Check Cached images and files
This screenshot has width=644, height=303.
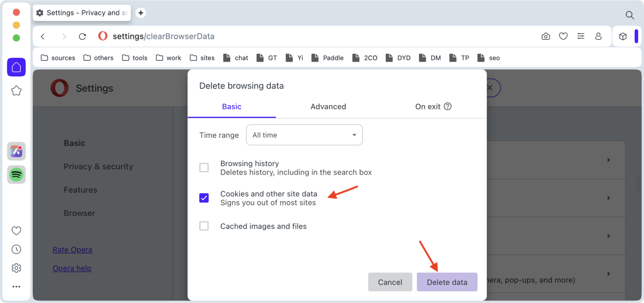pos(204,226)
